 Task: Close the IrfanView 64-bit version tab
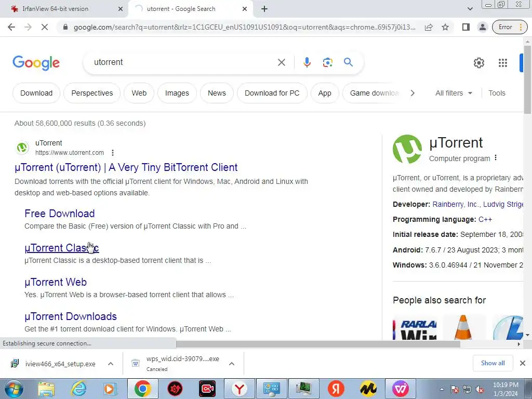[x=120, y=9]
